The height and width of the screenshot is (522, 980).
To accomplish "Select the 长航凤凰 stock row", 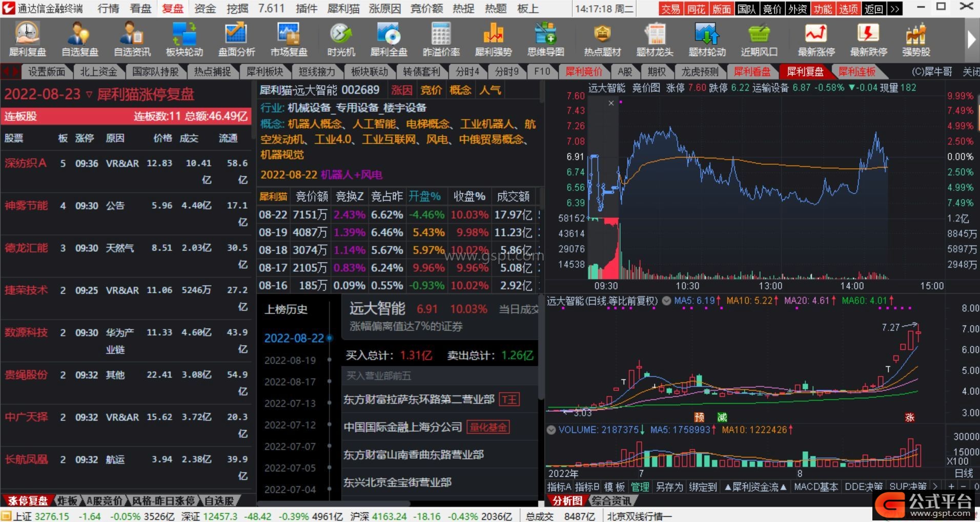I will [126, 468].
